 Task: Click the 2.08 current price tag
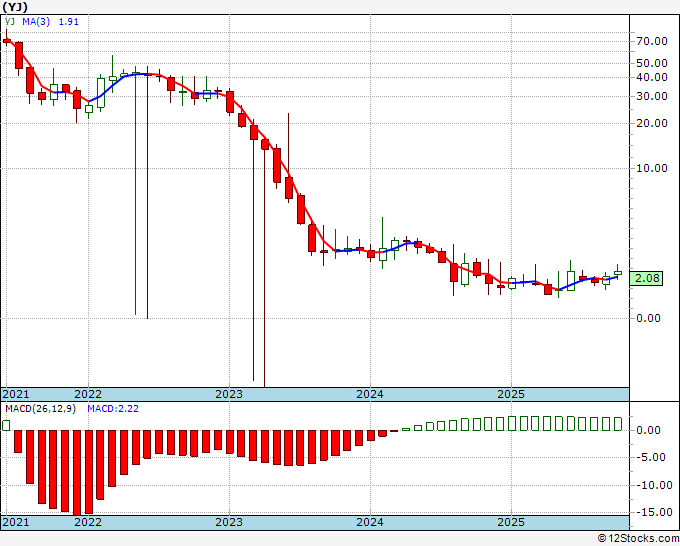(647, 278)
